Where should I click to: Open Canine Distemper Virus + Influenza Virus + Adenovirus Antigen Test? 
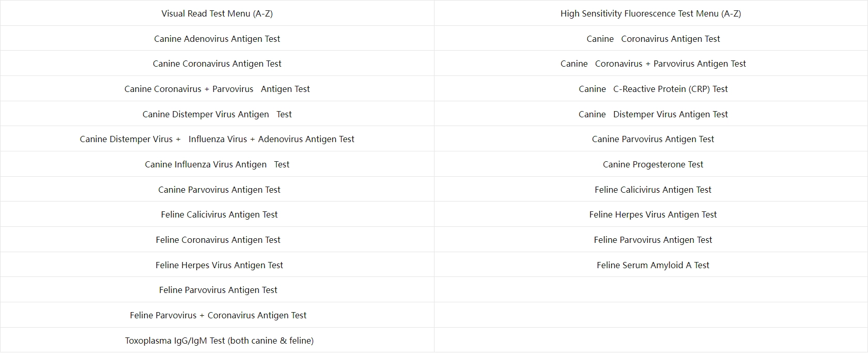(217, 139)
